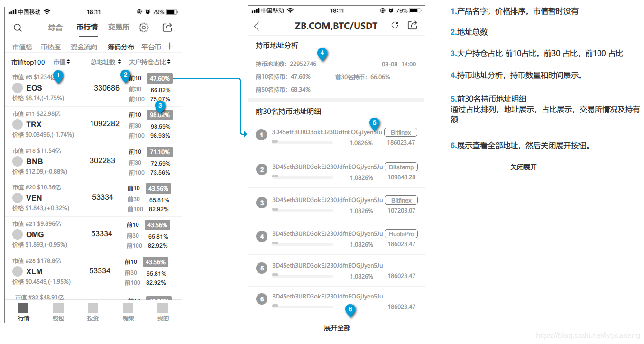Screen dimensions: 644x344
Task: Add a tab with the plus icon
Action: (x=170, y=46)
